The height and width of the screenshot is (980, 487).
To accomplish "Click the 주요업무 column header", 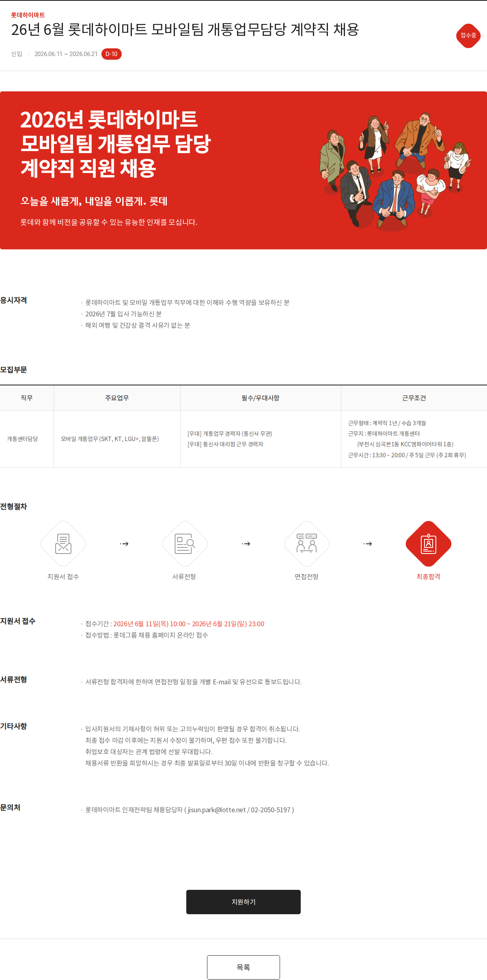I will point(117,398).
